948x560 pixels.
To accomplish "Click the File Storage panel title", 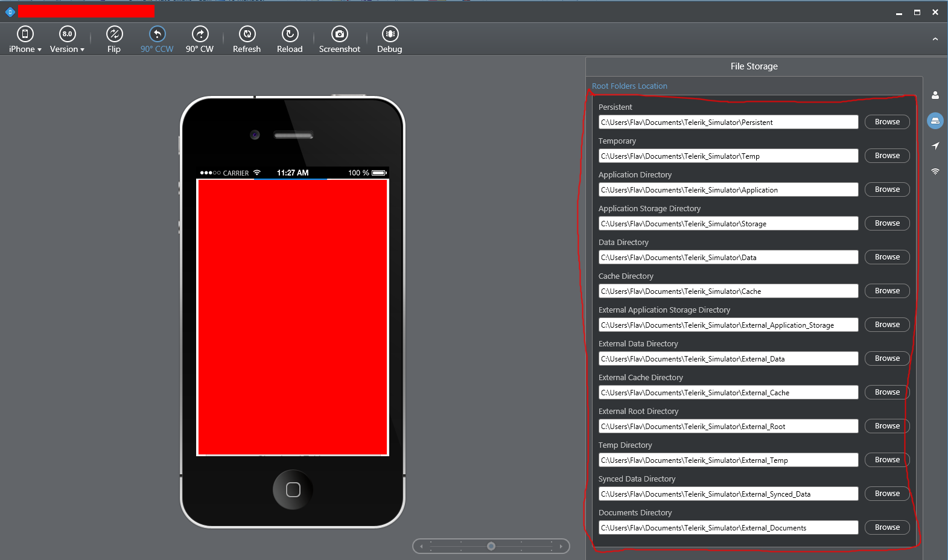I will [754, 66].
